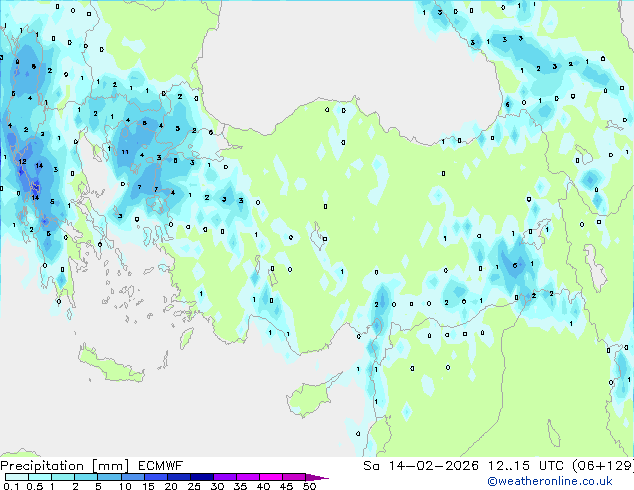634x490 pixels.
Task: Click the above-50 mm legend arrow tip
Action: point(317,477)
